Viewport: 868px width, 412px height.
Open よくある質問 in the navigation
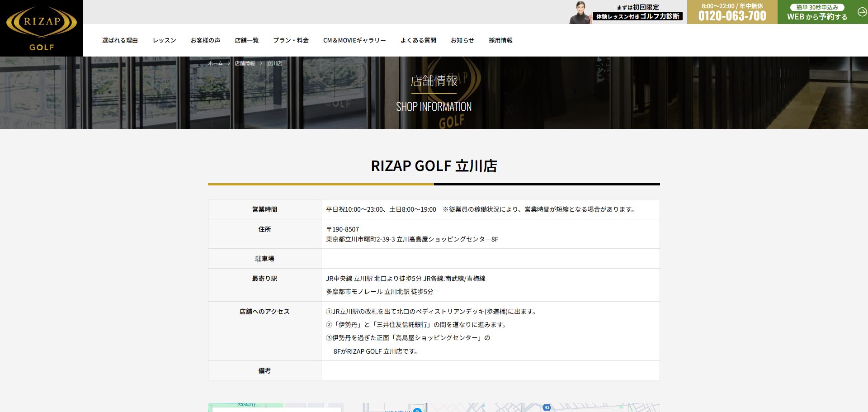coord(418,40)
